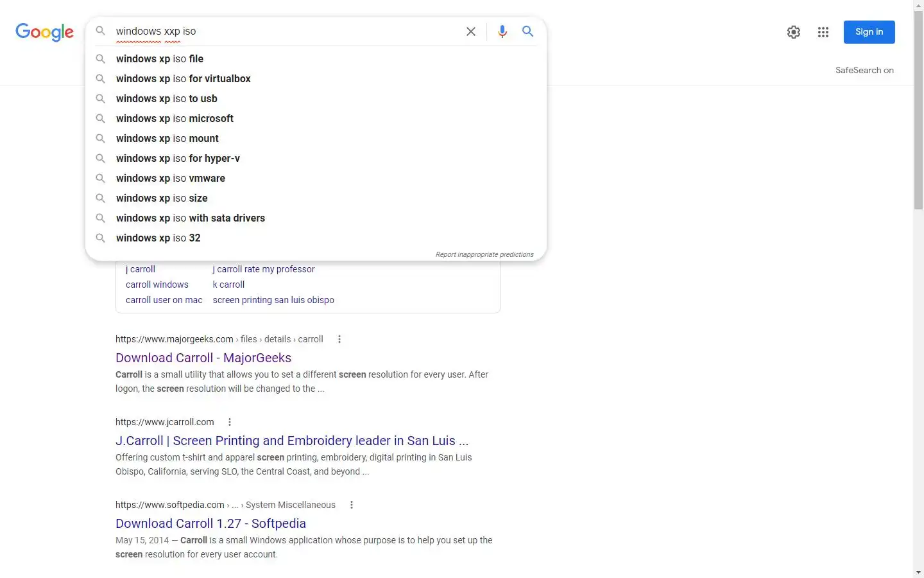Open related search "k carroll"
The width and height of the screenshot is (924, 578).
click(228, 285)
